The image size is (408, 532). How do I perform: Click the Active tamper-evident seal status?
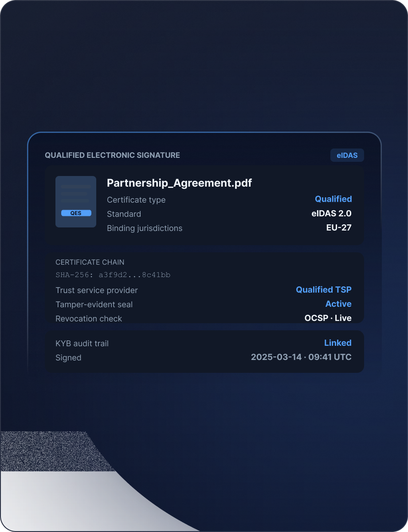click(338, 304)
